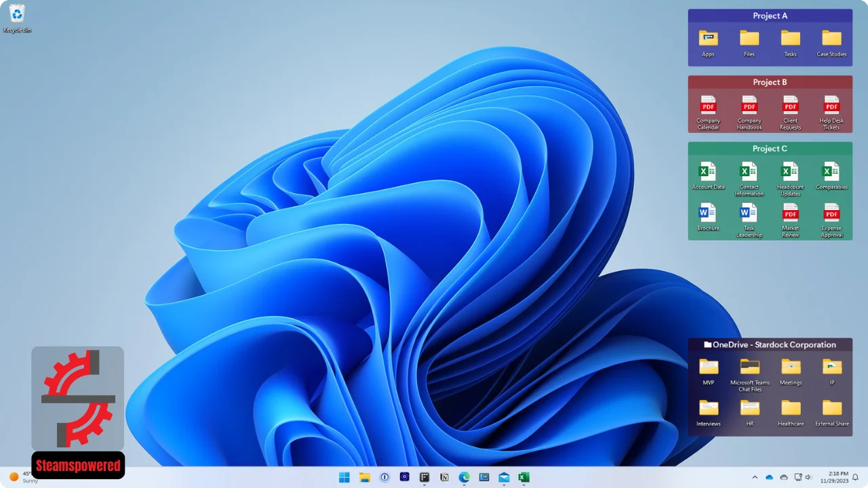The width and height of the screenshot is (868, 488).
Task: Open the Windows Start menu
Action: coord(344,477)
